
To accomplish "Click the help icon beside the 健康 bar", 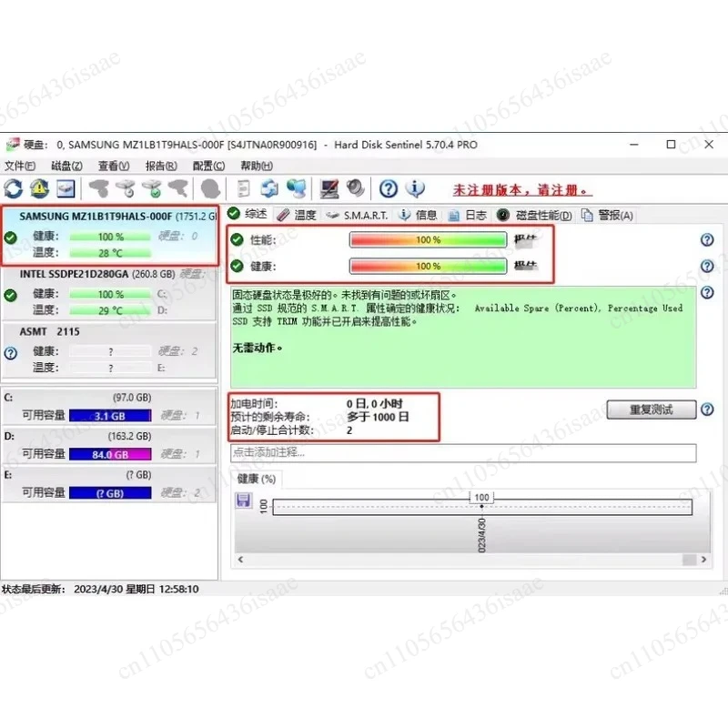I will coord(707,266).
